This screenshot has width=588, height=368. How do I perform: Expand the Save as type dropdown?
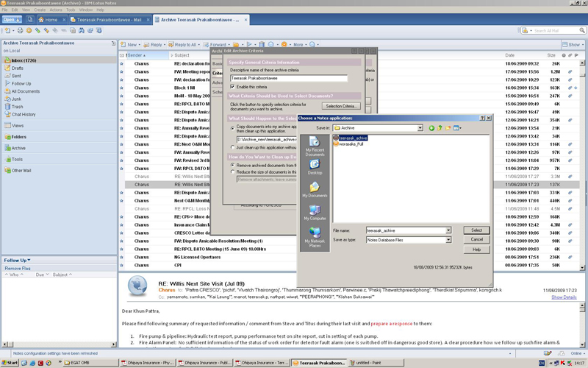click(x=448, y=240)
